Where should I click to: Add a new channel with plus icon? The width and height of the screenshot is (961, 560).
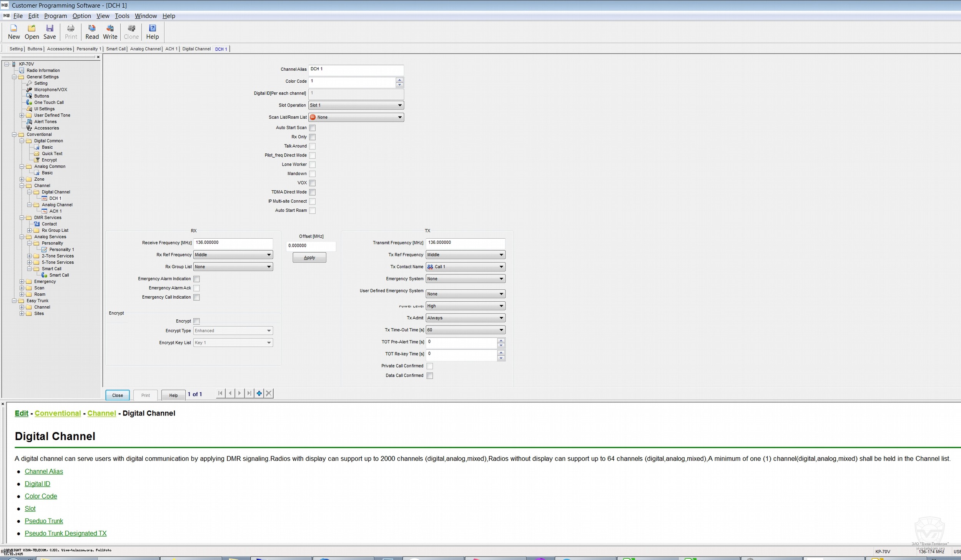[259, 393]
